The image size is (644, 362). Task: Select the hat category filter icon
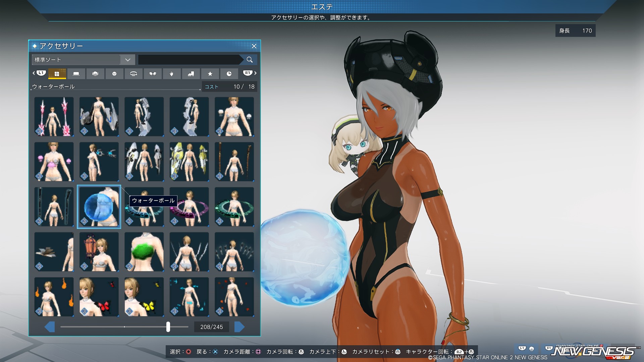pyautogui.click(x=76, y=74)
